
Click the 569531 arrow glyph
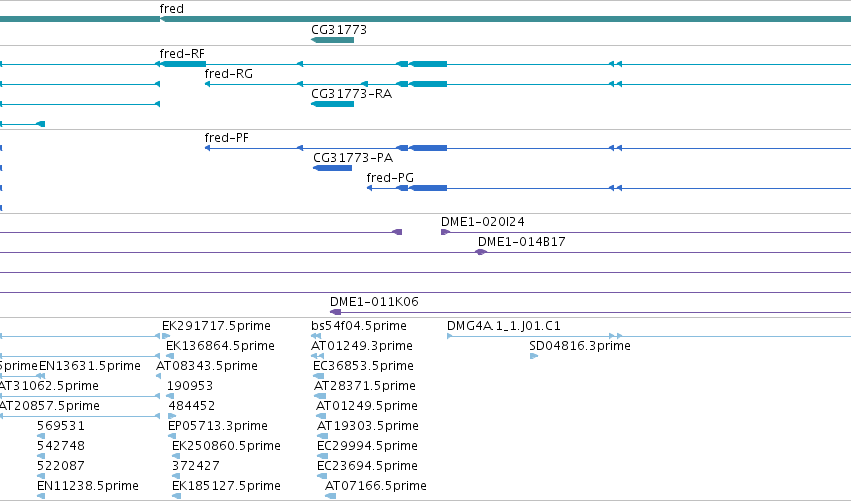[x=41, y=436]
